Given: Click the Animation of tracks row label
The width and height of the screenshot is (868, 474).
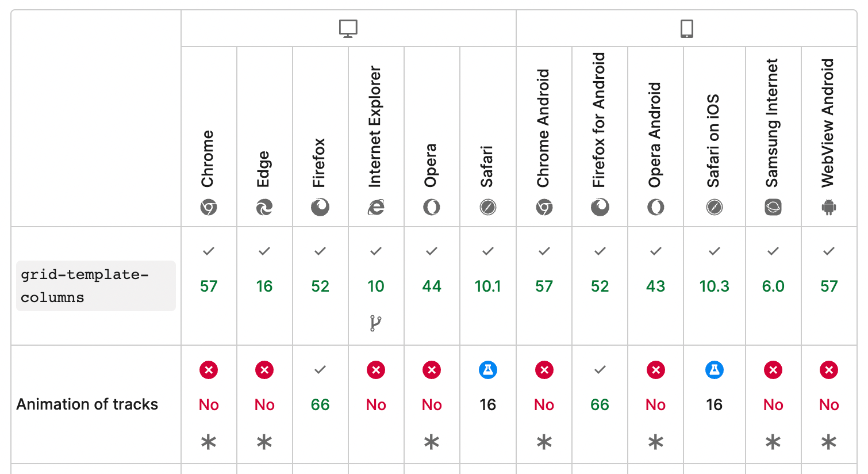Looking at the screenshot, I should [x=87, y=404].
